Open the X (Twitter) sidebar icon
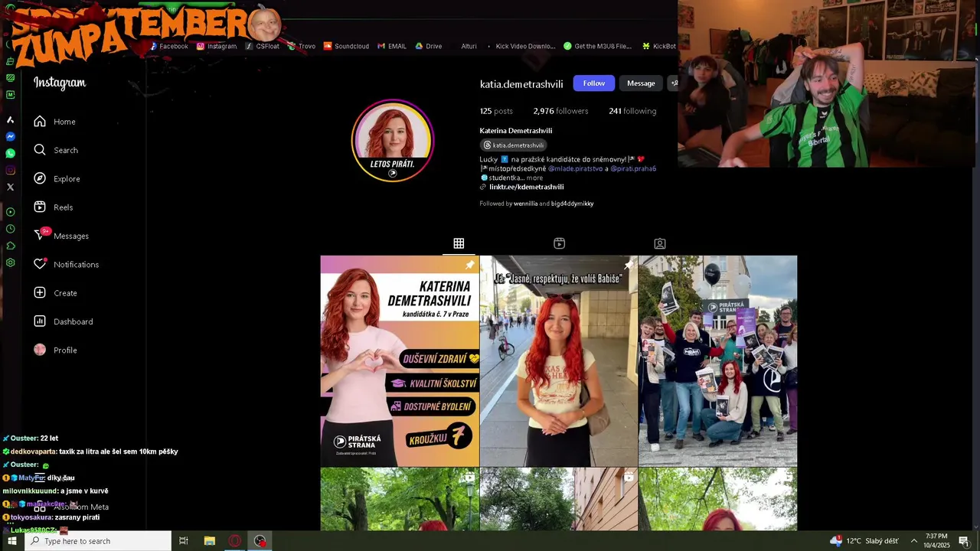The height and width of the screenshot is (551, 980). coord(11,187)
